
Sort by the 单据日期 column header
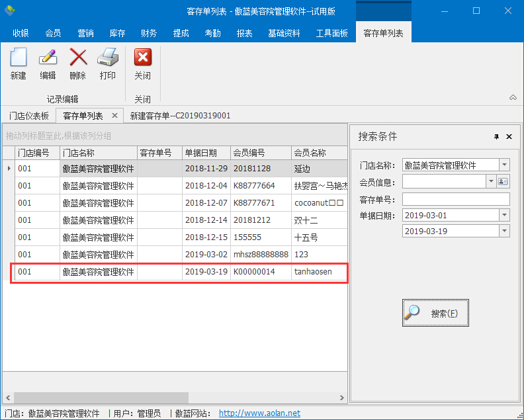(x=205, y=153)
